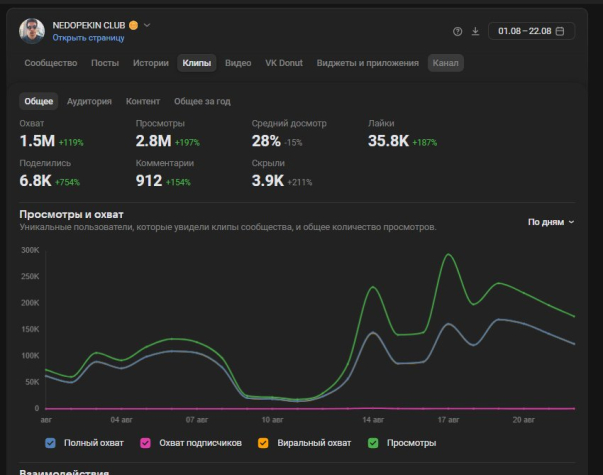Open the Общее за год sub-tab
Screen dimensions: 603x475
202,101
